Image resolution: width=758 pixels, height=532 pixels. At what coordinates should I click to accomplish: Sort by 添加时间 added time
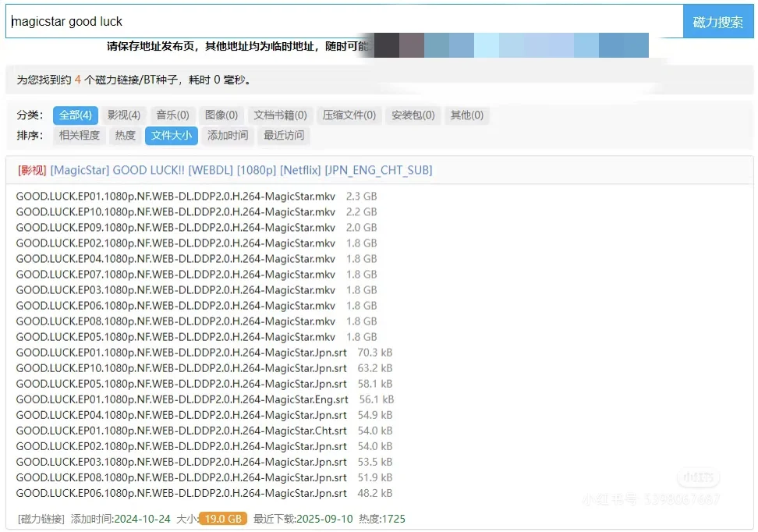pyautogui.click(x=227, y=135)
